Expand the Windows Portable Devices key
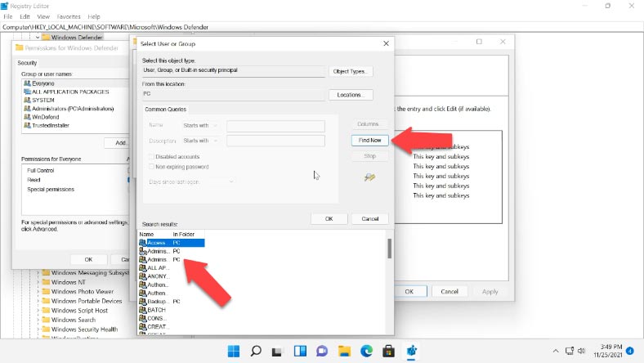The height and width of the screenshot is (363, 644). click(38, 301)
